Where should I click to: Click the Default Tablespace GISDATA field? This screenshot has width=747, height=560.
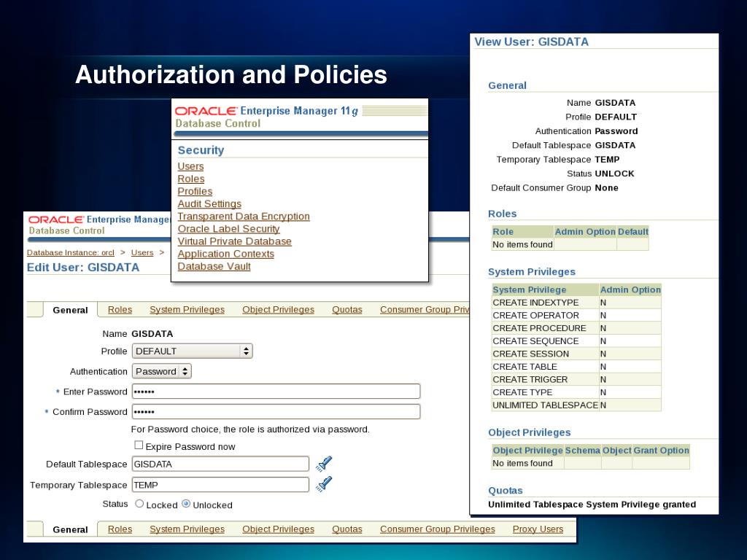[x=220, y=464]
